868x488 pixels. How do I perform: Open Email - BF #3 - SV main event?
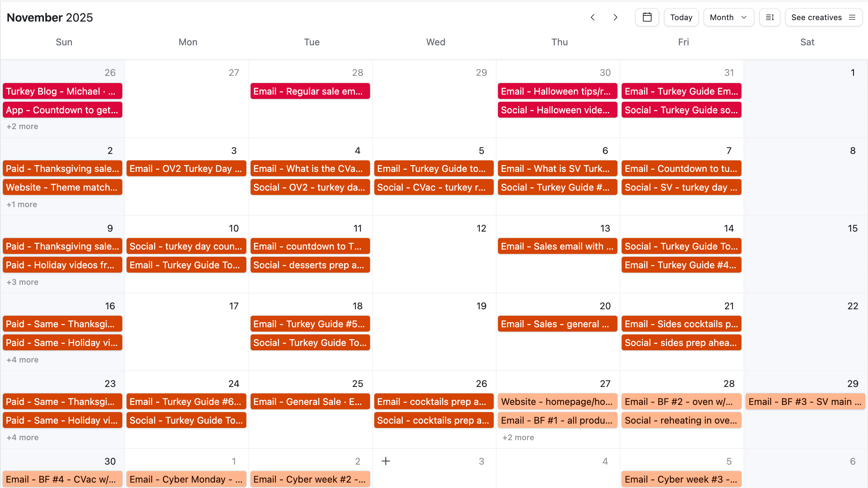click(x=805, y=402)
